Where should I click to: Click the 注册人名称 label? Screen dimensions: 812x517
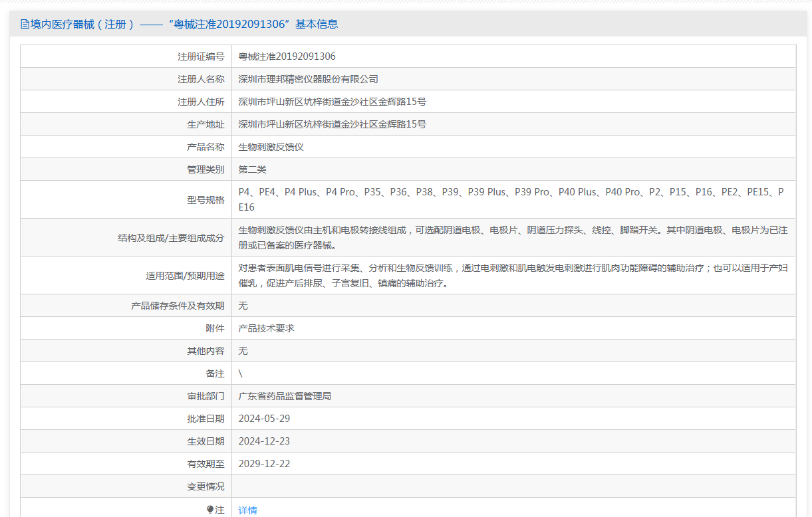tap(201, 79)
